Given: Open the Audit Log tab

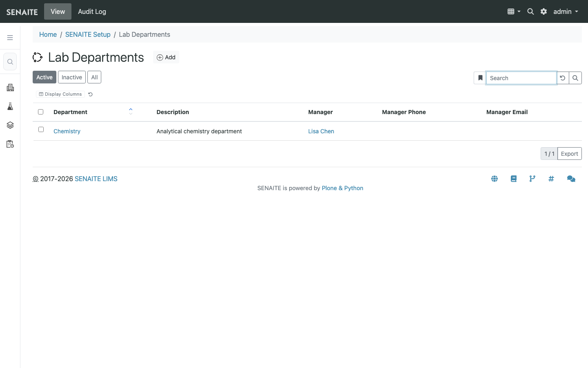Looking at the screenshot, I should click(92, 11).
